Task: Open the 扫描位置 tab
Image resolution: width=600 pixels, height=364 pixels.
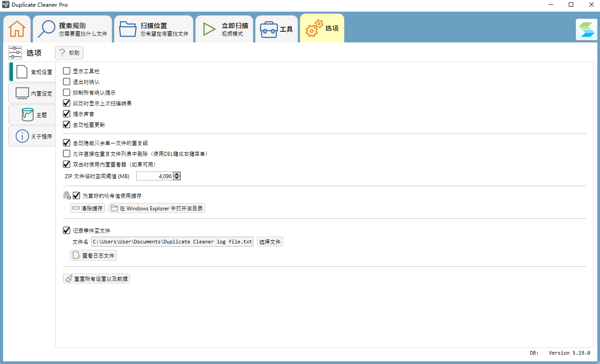Action: coord(154,29)
